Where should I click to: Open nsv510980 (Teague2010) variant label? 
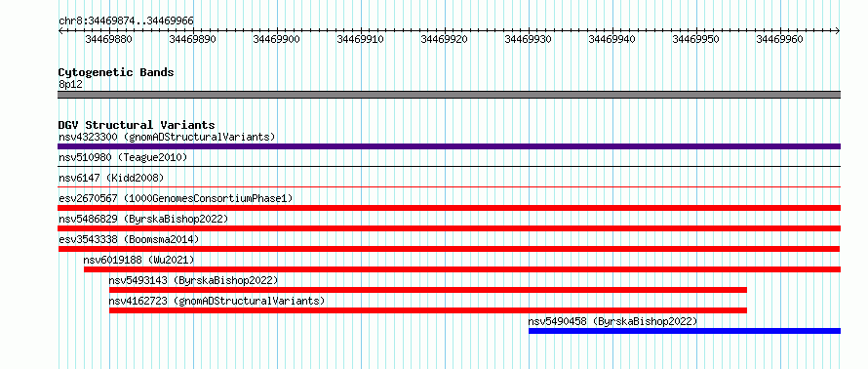coord(123,157)
